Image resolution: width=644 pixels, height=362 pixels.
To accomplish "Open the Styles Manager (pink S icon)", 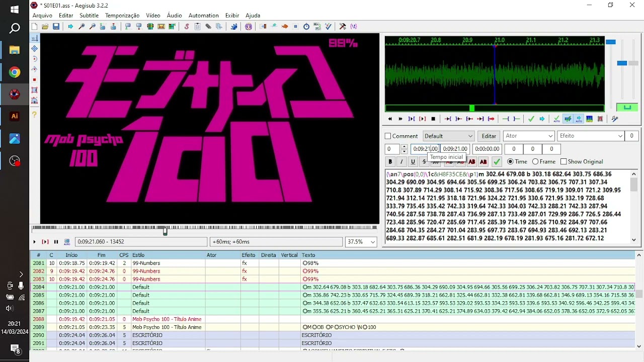I will click(187, 26).
